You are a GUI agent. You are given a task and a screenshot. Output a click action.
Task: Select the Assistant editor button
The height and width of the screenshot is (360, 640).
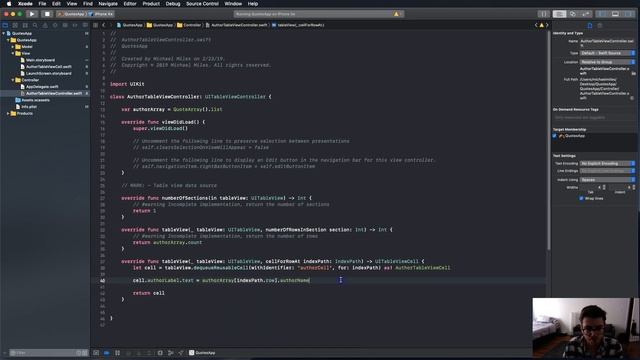tap(573, 14)
